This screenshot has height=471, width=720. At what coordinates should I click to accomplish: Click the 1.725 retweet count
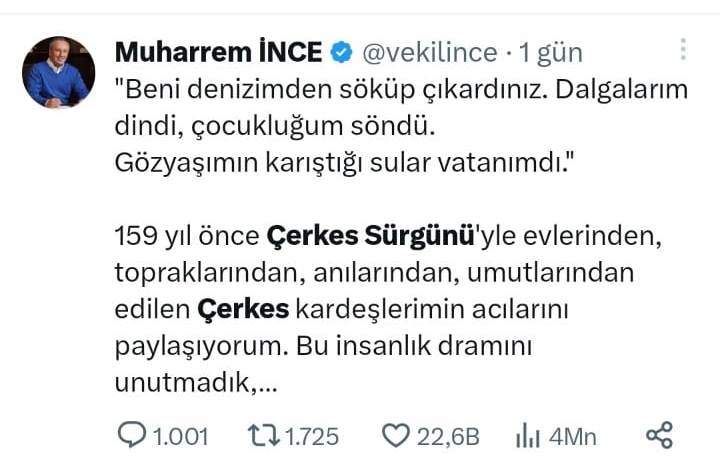[312, 436]
